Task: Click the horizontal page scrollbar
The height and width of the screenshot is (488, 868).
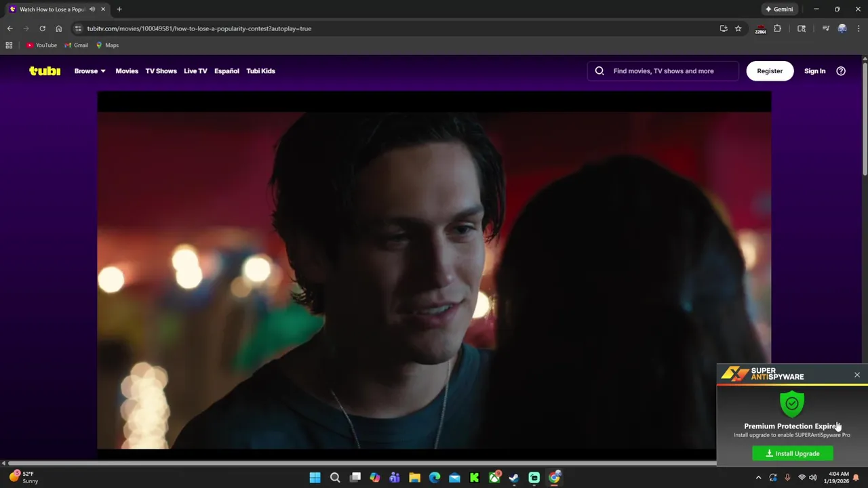Action: point(362,464)
